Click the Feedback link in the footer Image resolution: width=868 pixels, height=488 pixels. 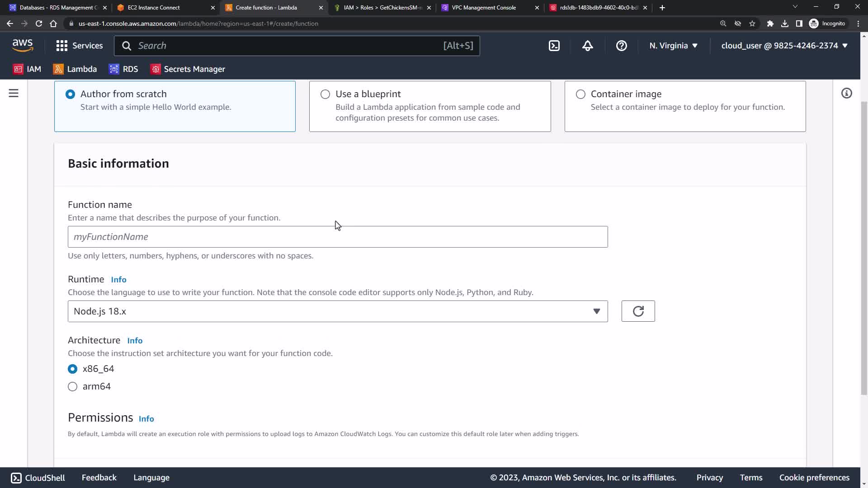tap(99, 478)
